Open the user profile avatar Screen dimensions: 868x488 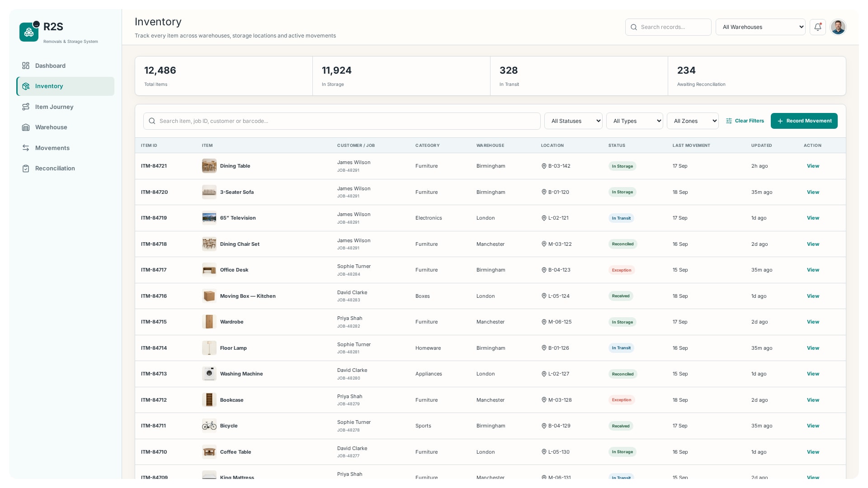[x=838, y=27]
